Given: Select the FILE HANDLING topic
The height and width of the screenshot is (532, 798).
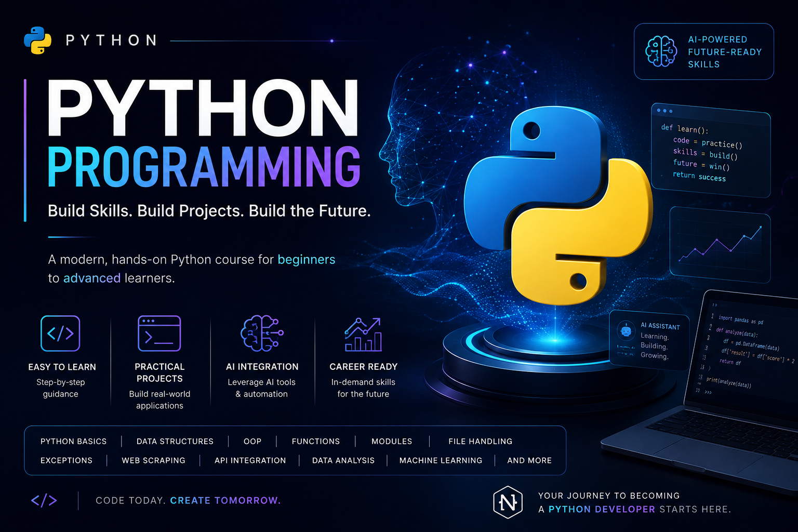Looking at the screenshot, I should 481,442.
